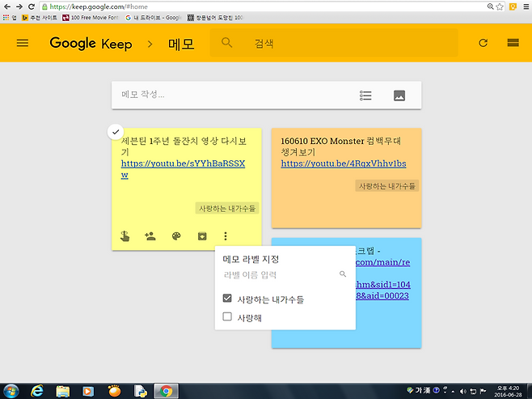
Task: Click the zoom magnifier icon in address bar
Action: [490, 6]
